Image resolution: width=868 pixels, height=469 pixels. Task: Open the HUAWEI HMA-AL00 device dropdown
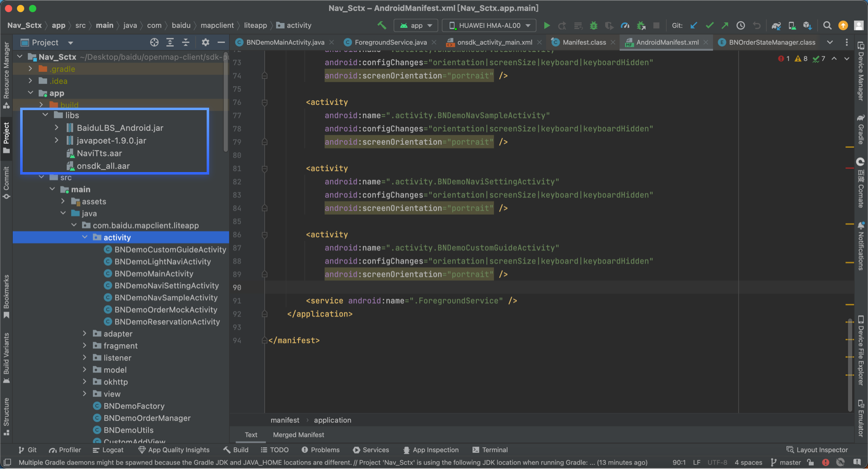(489, 26)
